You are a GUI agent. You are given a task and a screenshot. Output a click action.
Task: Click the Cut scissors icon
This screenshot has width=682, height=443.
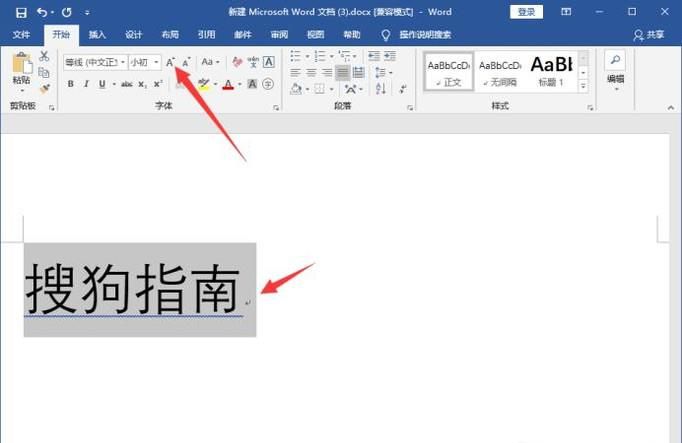[44, 56]
